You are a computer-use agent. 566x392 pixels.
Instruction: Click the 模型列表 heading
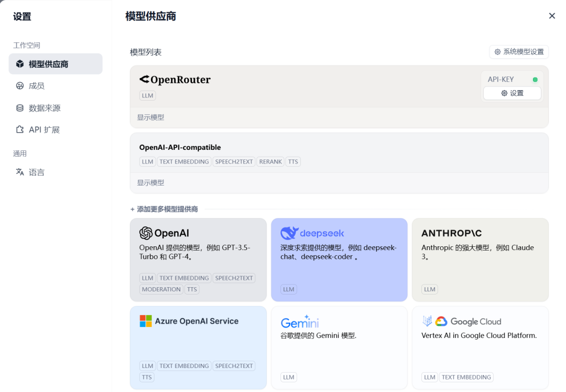coord(146,52)
